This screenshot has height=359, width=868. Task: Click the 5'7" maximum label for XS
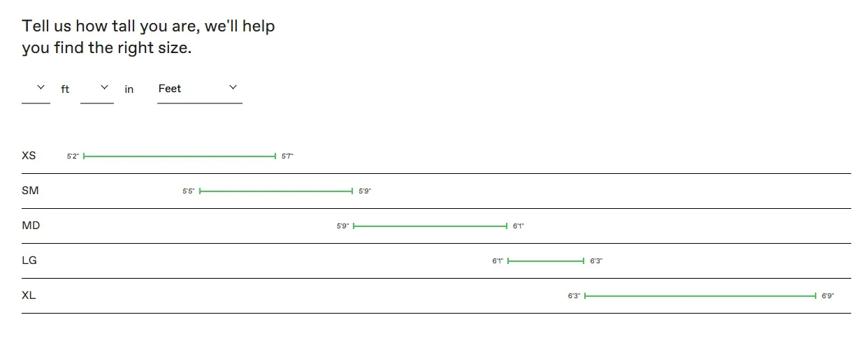pos(287,156)
